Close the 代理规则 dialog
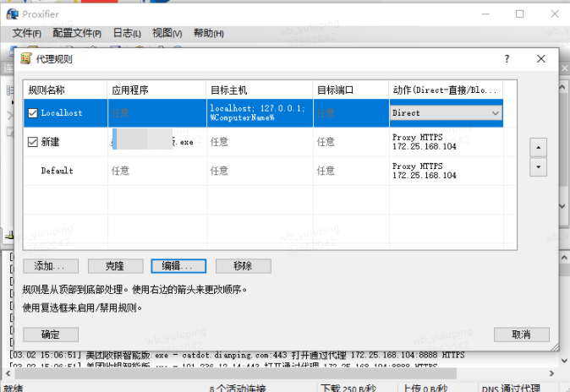The height and width of the screenshot is (392, 570). click(x=541, y=59)
